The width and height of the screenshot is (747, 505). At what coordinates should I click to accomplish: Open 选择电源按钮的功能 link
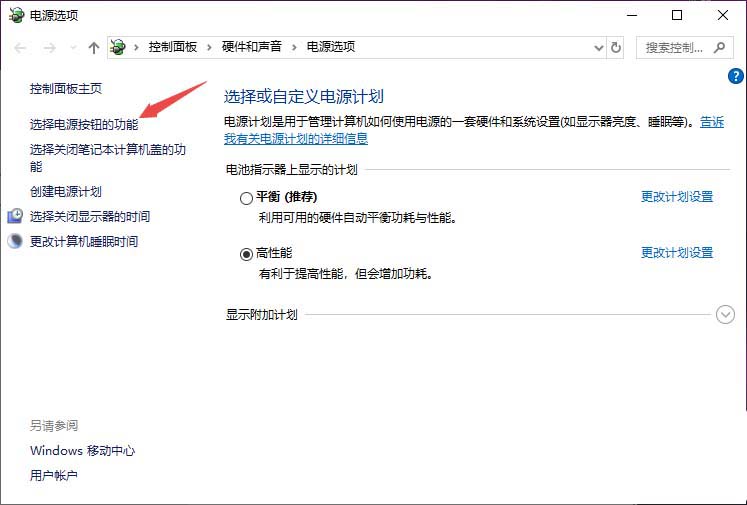(84, 125)
